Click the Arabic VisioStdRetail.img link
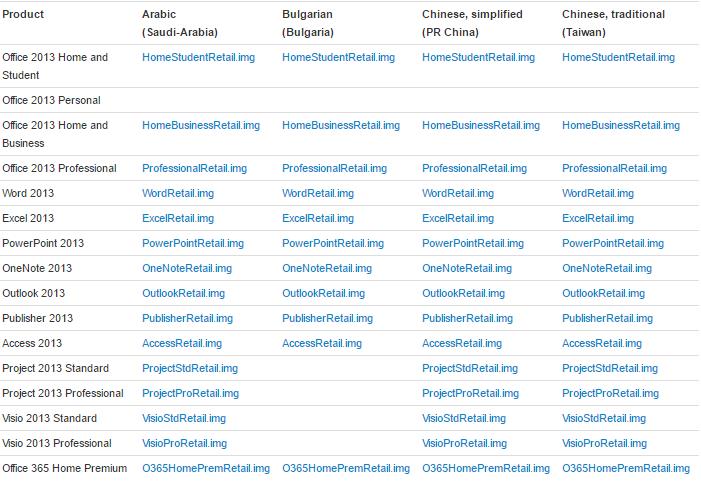 [184, 419]
